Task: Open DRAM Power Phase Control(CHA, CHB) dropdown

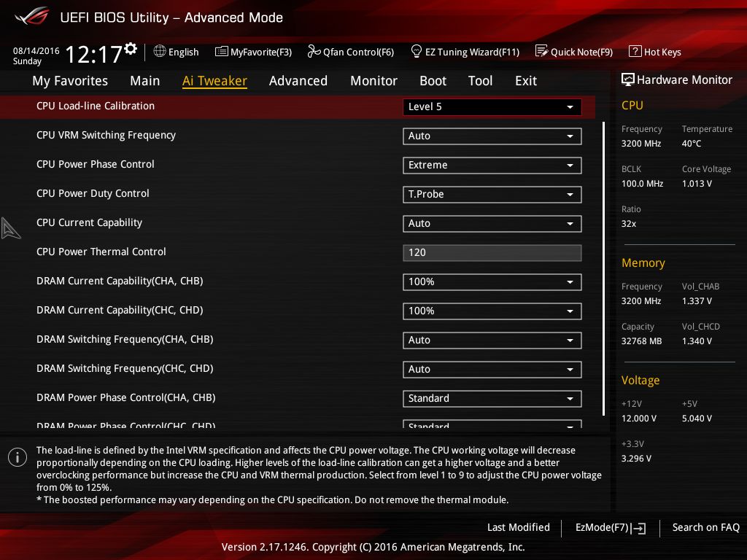Action: point(492,399)
